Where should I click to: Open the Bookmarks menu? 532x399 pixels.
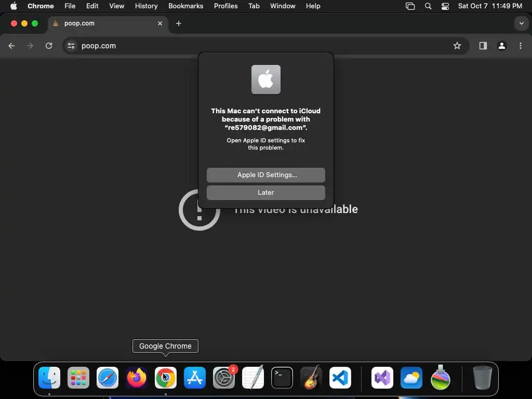coord(185,6)
